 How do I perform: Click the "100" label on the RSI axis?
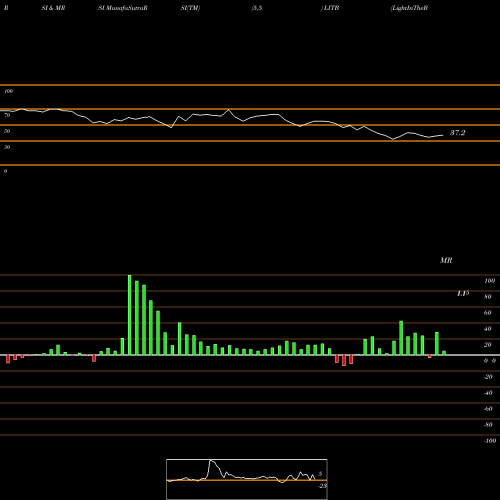9,91
